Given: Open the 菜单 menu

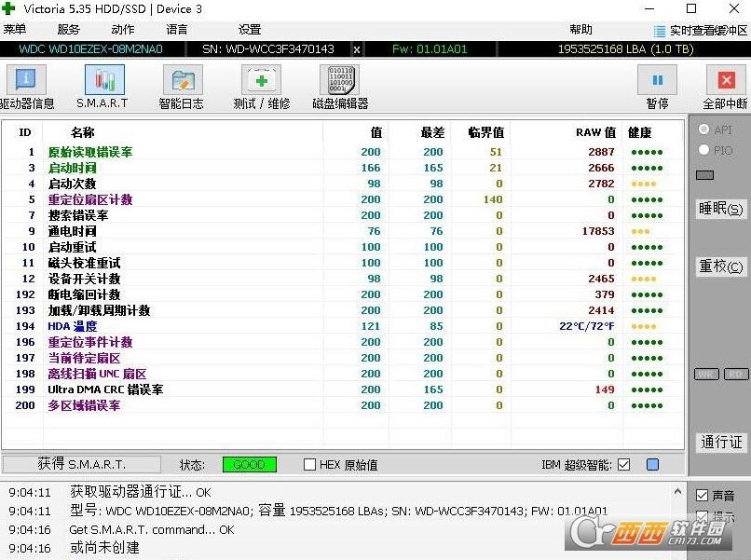Looking at the screenshot, I should click(x=14, y=30).
